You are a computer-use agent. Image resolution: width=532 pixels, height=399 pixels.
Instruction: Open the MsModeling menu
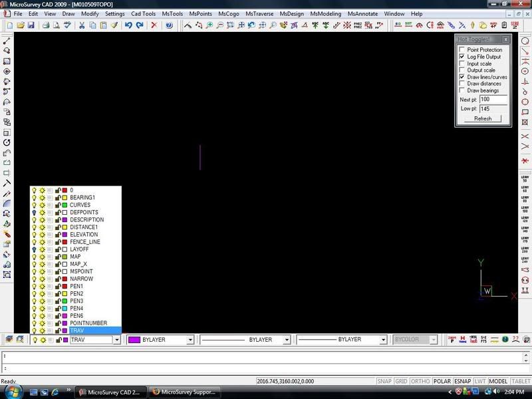[x=326, y=14]
